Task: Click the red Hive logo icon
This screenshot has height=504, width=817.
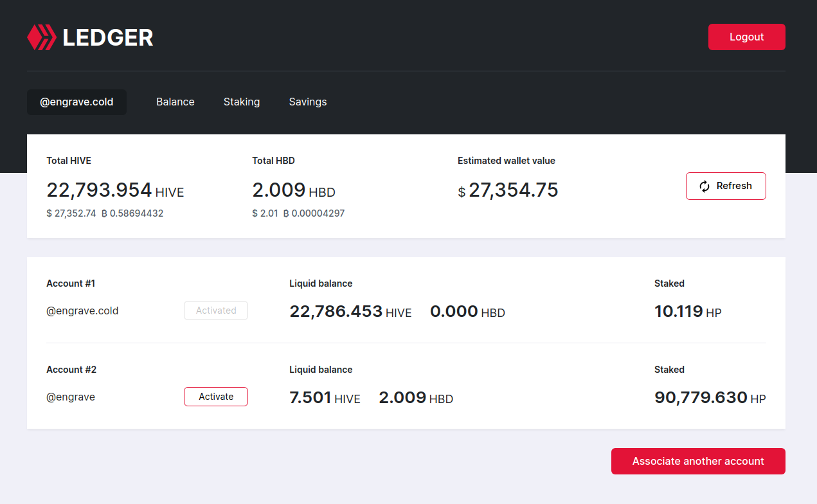Action: point(42,37)
